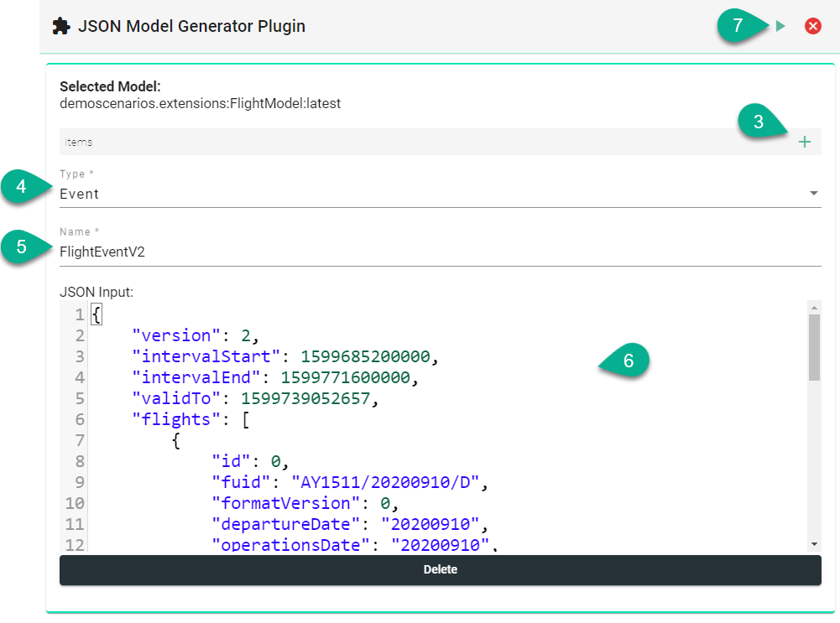The width and height of the screenshot is (840, 623).
Task: Focus the Name field containing FlightEventV2
Action: pos(420,252)
